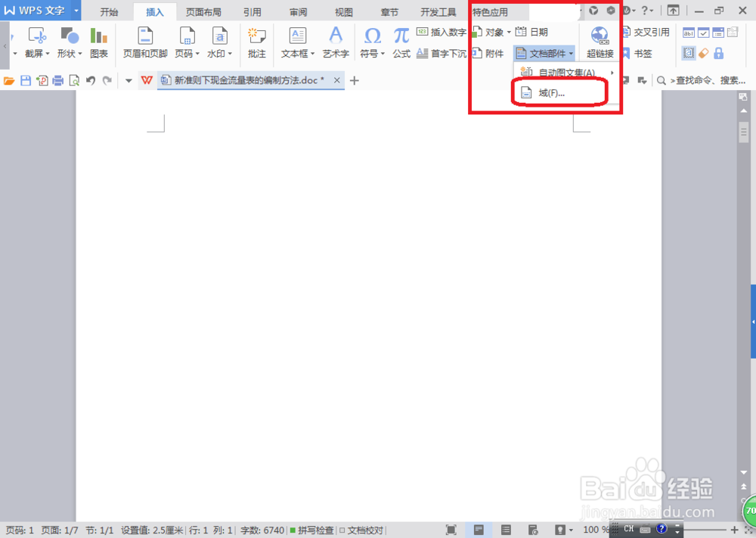Screen dimensions: 756x538
Task: Insert a 超链接 hyperlink
Action: (x=600, y=42)
